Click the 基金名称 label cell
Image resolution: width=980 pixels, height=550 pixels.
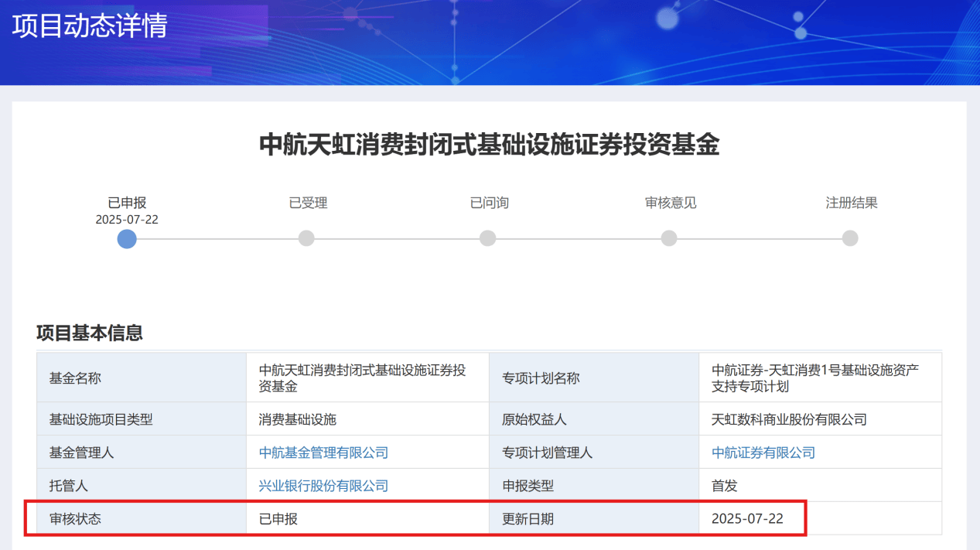click(x=142, y=377)
